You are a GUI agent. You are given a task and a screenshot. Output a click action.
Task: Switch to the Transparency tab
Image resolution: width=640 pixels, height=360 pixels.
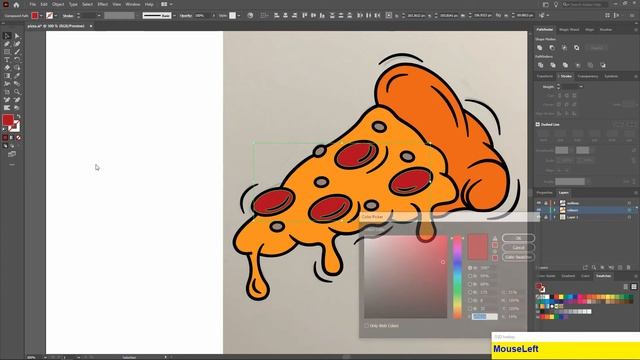[588, 76]
